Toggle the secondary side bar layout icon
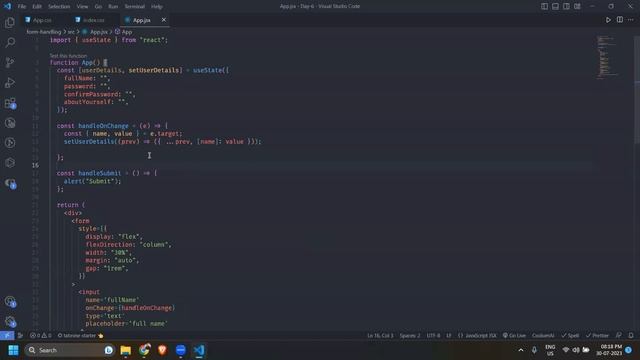 coord(567,6)
